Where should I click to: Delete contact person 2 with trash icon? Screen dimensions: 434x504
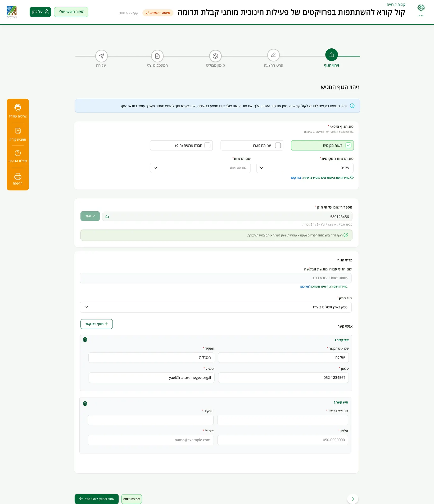85,404
